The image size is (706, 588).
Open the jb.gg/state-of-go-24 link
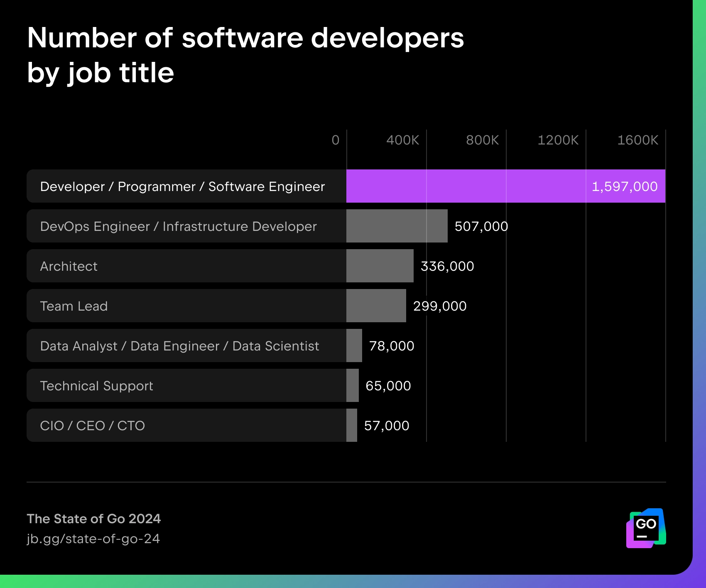pyautogui.click(x=93, y=539)
